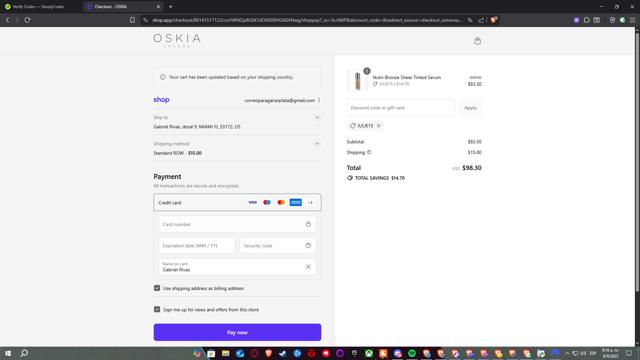Reload the checkout page

[27, 20]
